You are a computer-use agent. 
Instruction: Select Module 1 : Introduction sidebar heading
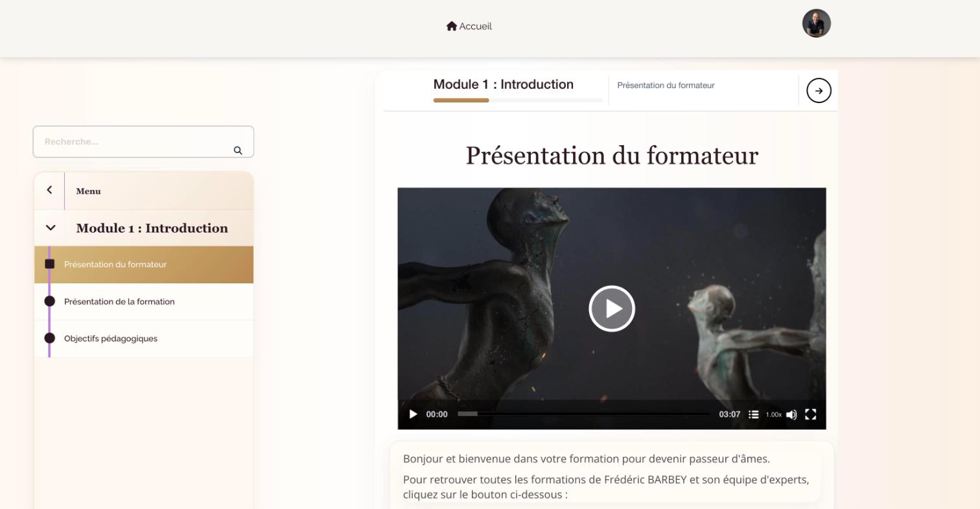pos(152,228)
